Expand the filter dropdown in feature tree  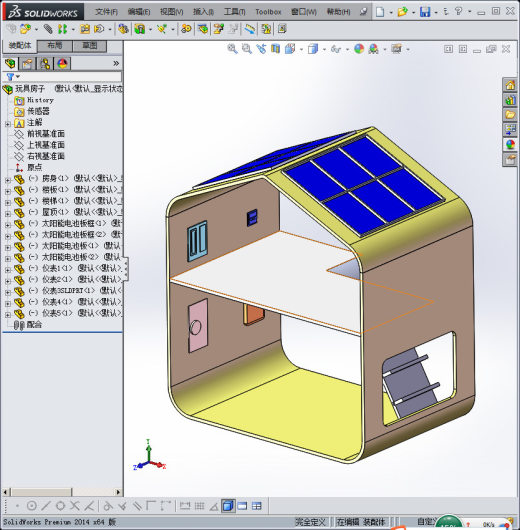click(x=18, y=76)
